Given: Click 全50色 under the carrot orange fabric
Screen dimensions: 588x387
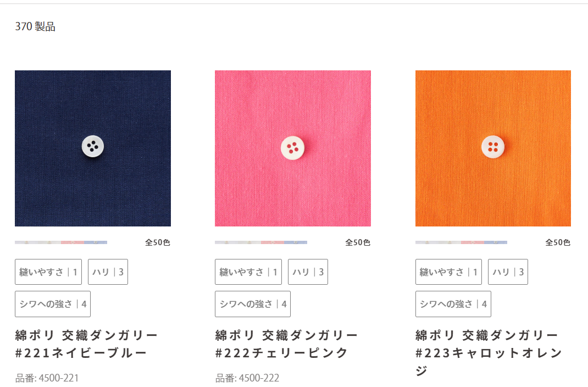Looking at the screenshot, I should [x=558, y=242].
